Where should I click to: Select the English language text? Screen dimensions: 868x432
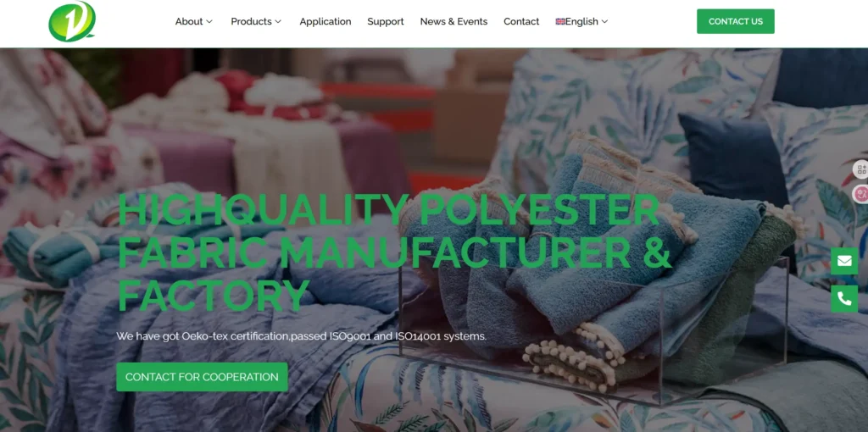point(581,21)
